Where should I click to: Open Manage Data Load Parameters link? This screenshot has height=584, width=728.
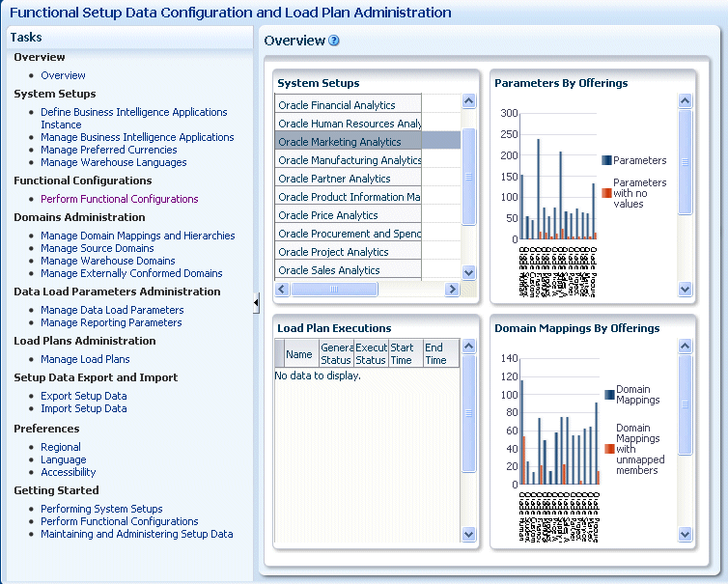(x=112, y=310)
